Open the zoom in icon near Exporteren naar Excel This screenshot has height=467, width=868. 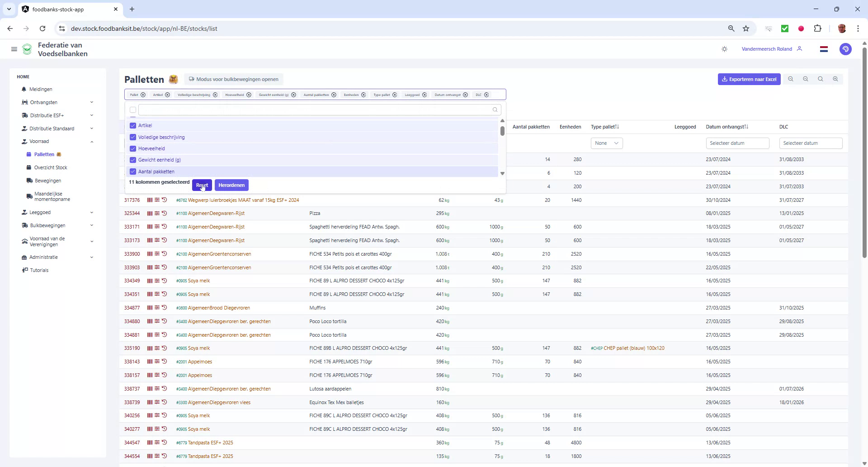835,79
